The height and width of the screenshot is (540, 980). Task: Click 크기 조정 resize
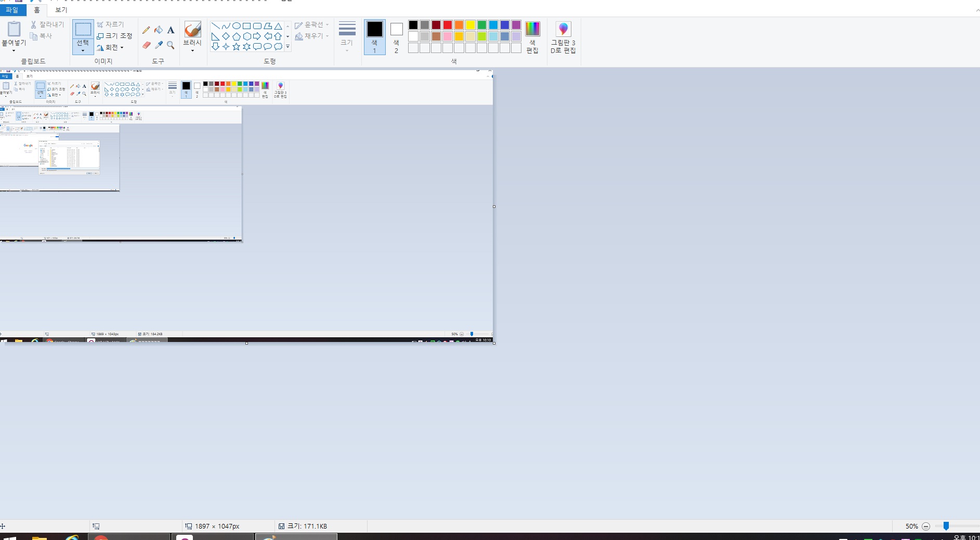(x=114, y=36)
